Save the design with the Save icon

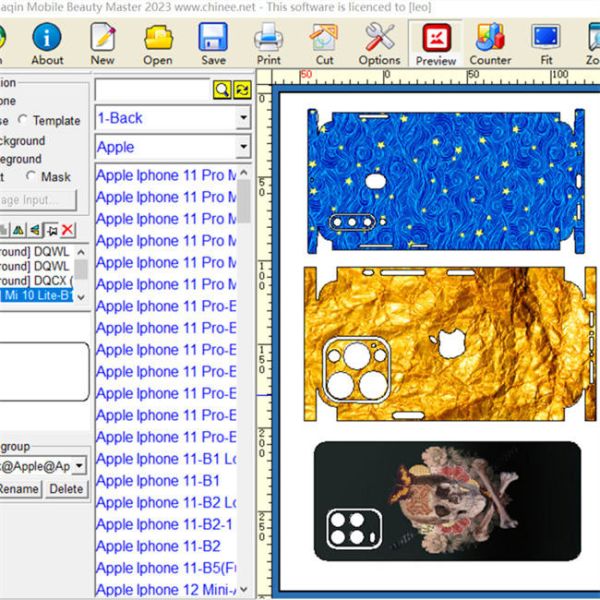(213, 43)
